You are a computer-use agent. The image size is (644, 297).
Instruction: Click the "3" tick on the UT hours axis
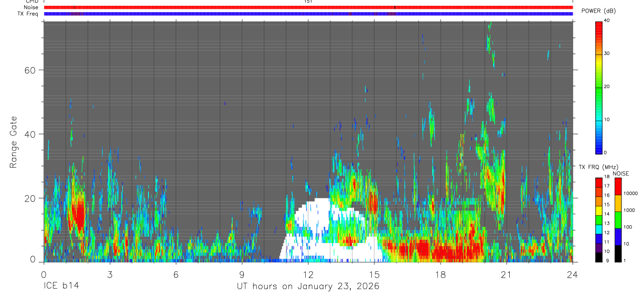pos(110,274)
